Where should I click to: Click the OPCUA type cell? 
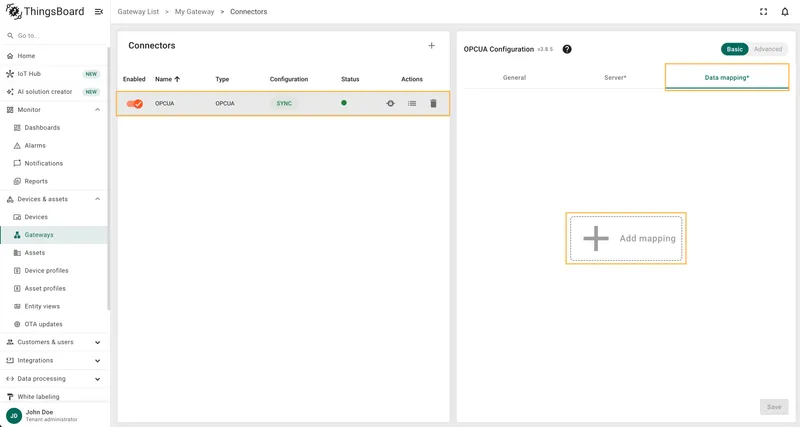pos(225,103)
